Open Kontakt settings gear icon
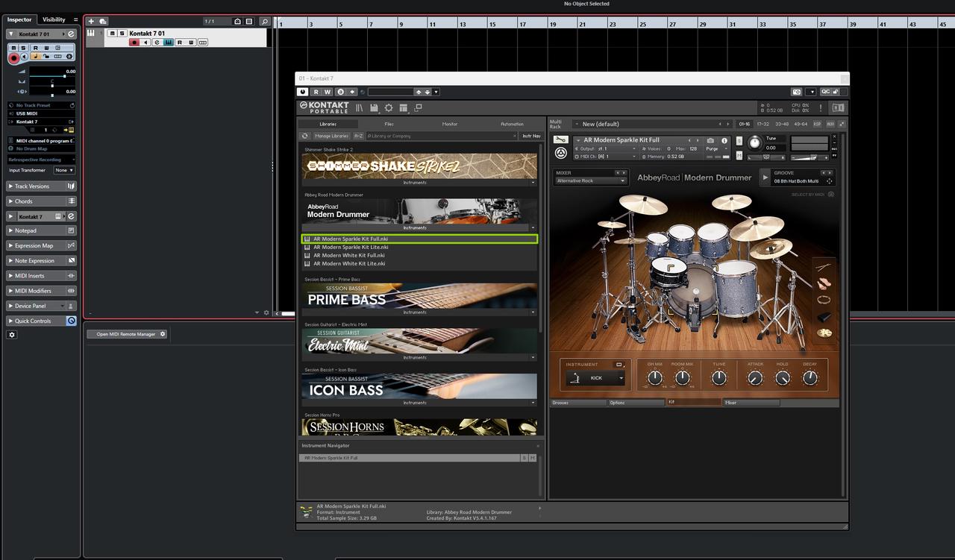The width and height of the screenshot is (955, 560). click(x=388, y=108)
